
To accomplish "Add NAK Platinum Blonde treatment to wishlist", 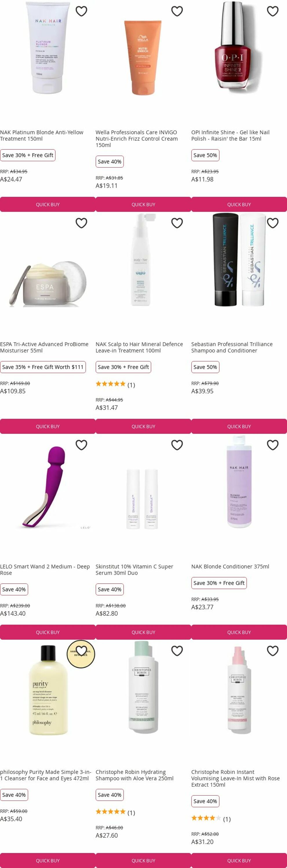I will (x=81, y=11).
